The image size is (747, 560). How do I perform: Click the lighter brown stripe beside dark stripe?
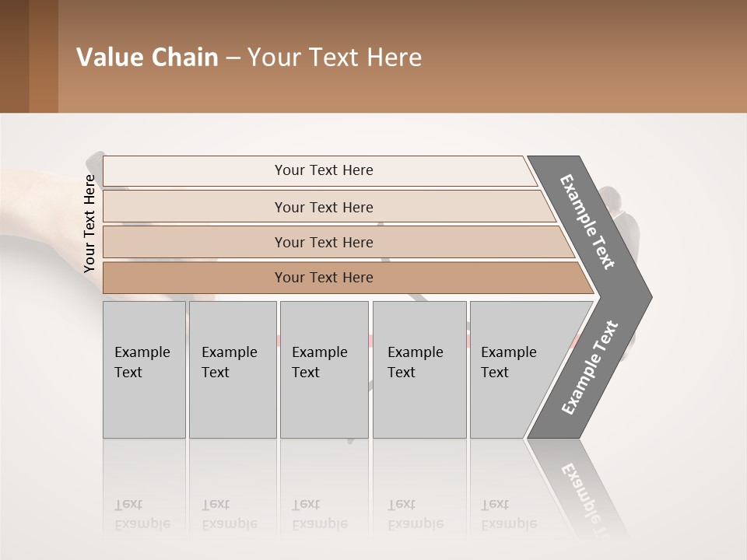click(44, 56)
